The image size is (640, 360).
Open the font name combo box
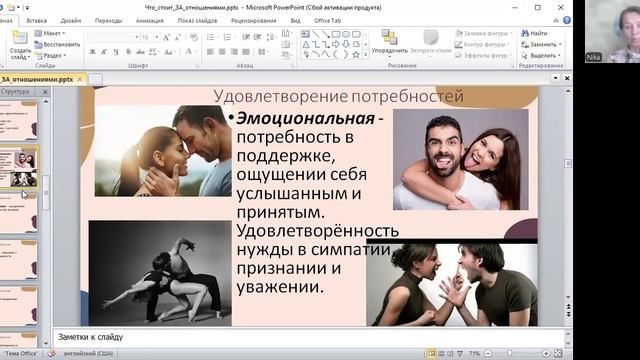113,37
